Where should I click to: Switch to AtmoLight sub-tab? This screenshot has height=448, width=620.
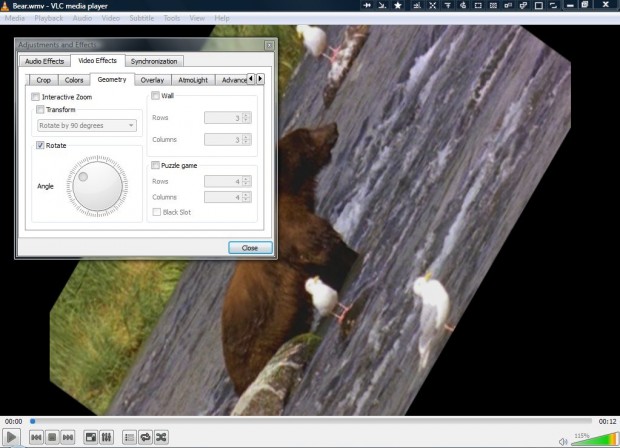[x=193, y=80]
